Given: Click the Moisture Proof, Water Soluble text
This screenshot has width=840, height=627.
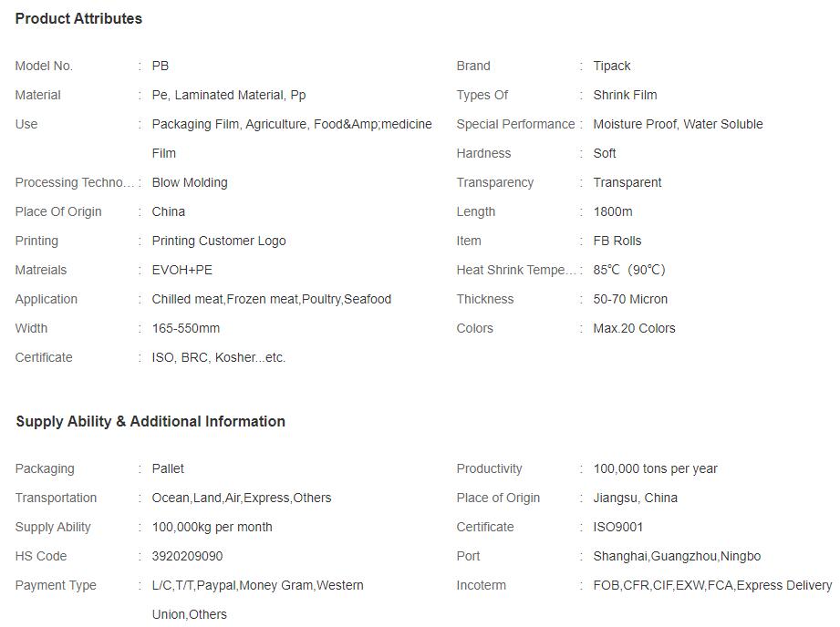Looking at the screenshot, I should (x=679, y=124).
